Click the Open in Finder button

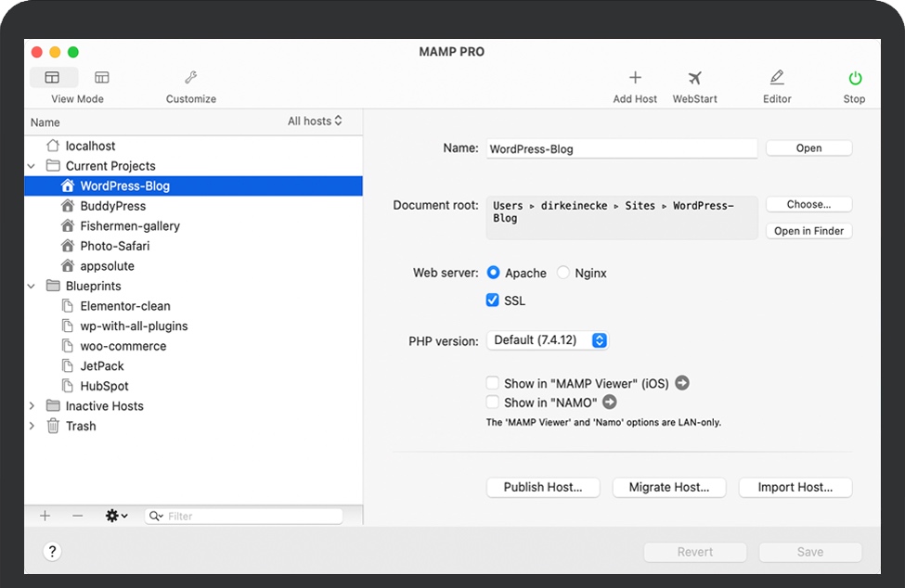pyautogui.click(x=808, y=231)
